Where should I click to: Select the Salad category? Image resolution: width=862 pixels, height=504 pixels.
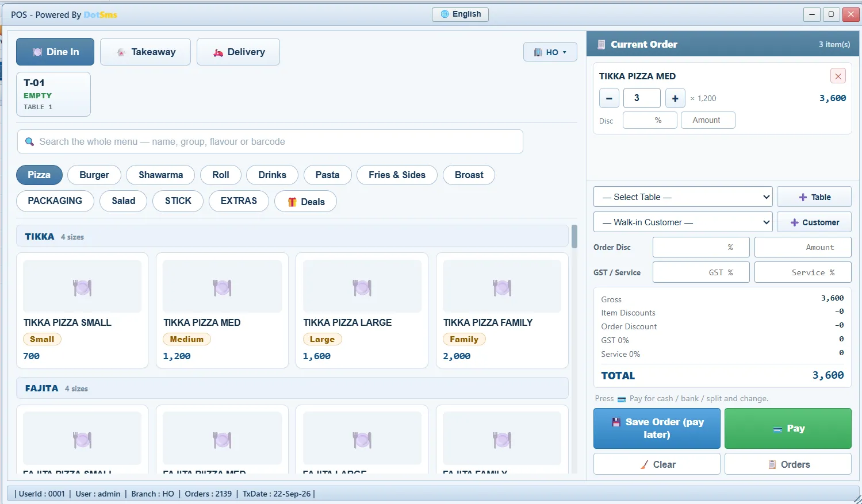(x=124, y=201)
